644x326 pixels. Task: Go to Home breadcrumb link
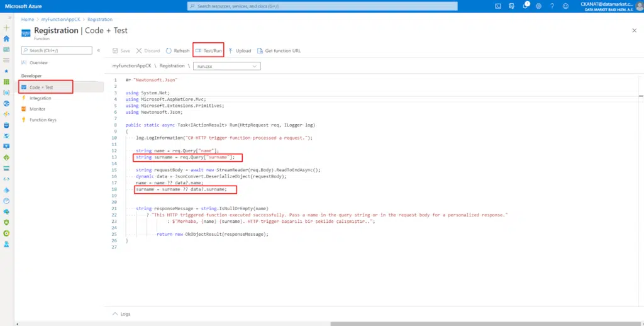[28, 20]
